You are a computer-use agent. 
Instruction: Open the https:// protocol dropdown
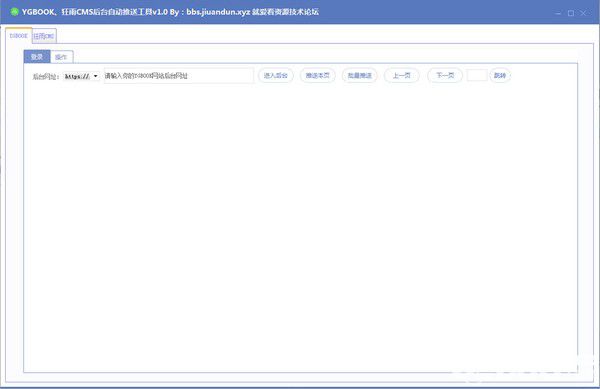pyautogui.click(x=81, y=76)
